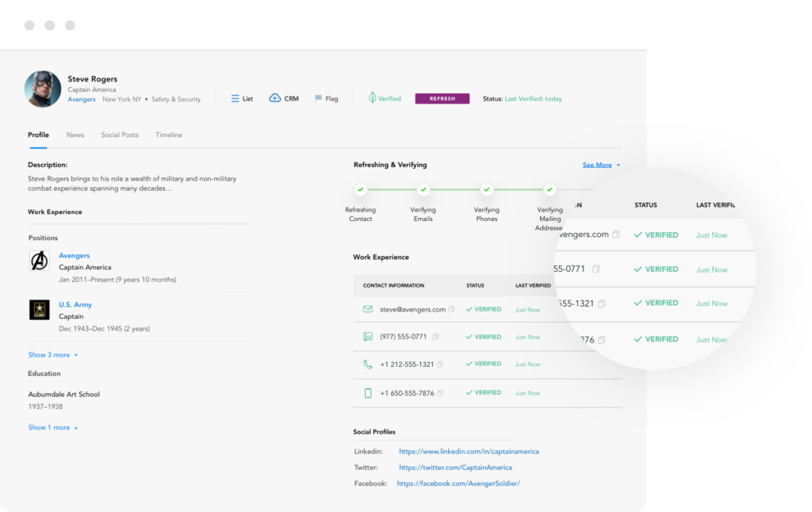
Task: Click the email envelope icon
Action: click(x=368, y=309)
